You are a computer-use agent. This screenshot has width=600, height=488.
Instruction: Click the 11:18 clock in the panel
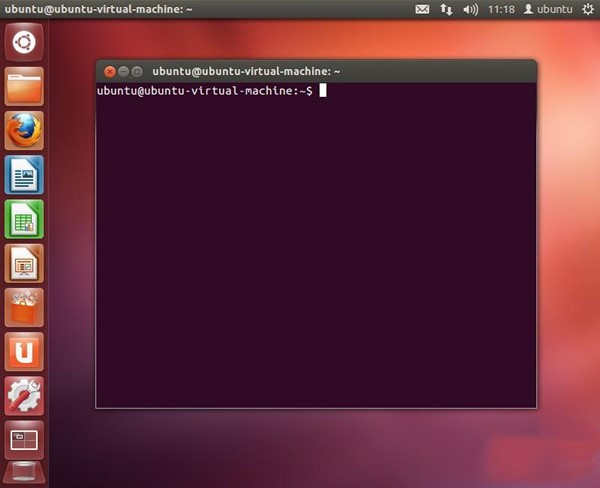[x=503, y=9]
